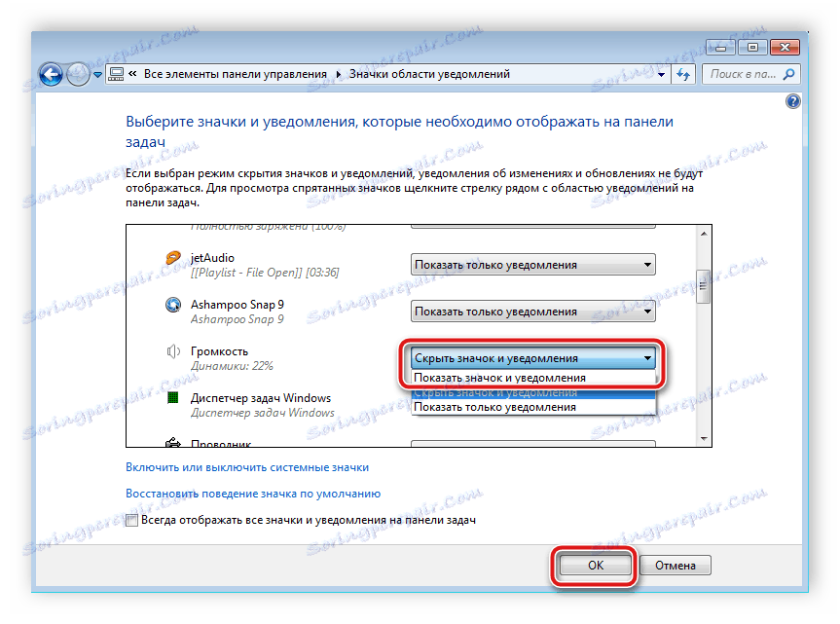Open Ashampoo Snap 9 behavior dropdown
The height and width of the screenshot is (624, 840).
[533, 312]
